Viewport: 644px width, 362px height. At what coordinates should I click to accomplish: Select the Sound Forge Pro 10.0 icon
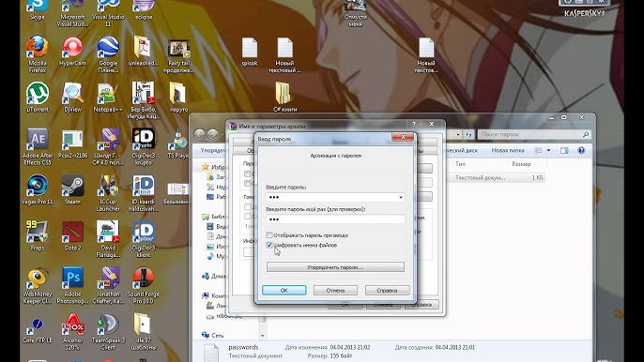tap(144, 286)
